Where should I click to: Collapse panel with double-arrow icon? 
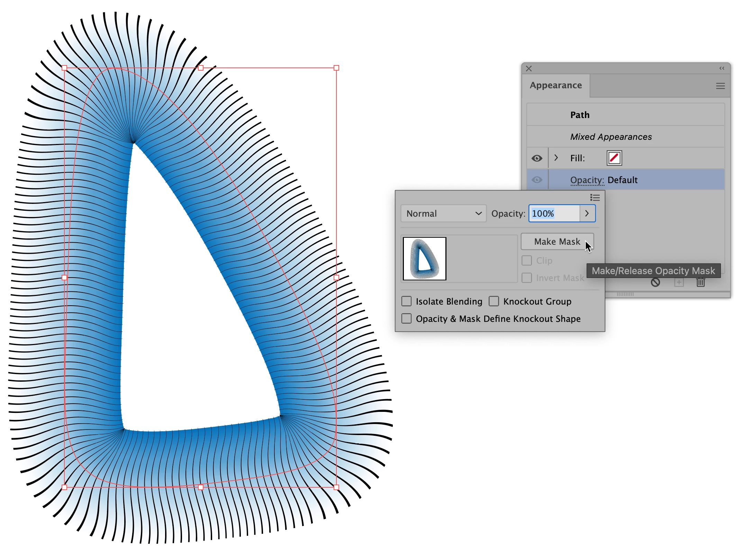click(722, 68)
